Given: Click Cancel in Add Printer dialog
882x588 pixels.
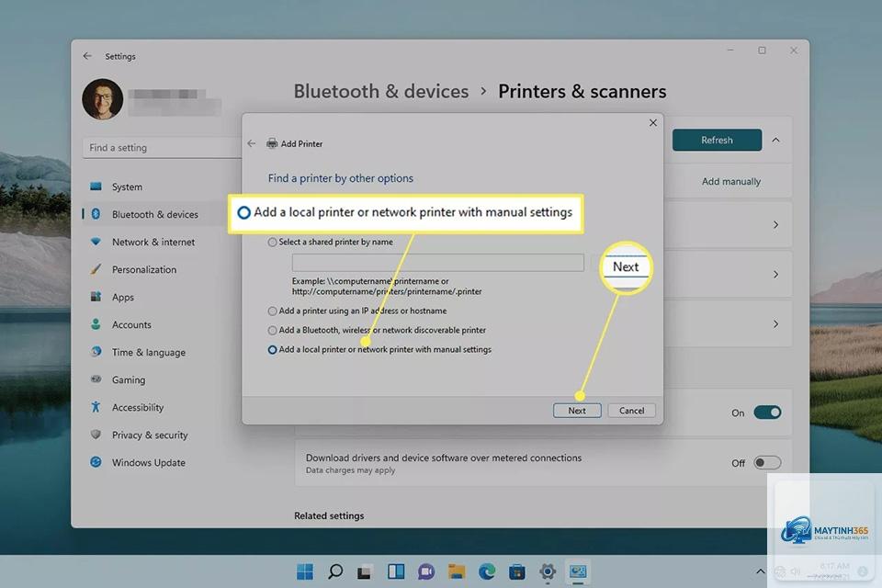Looking at the screenshot, I should click(x=632, y=411).
